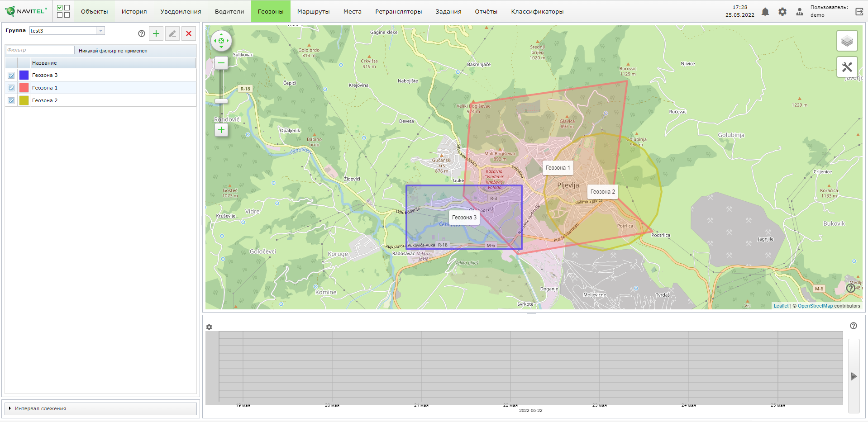Click the Фильтр input field
This screenshot has width=868, height=422.
pos(40,50)
